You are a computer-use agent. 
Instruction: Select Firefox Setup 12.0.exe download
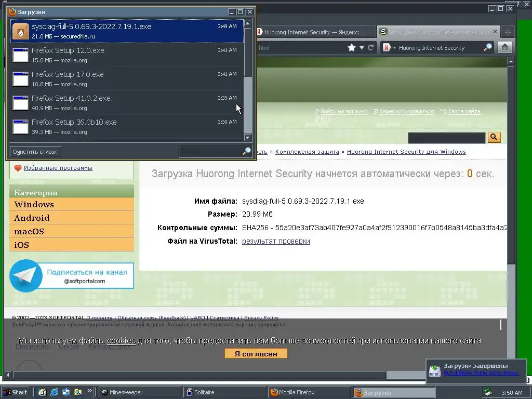click(127, 55)
